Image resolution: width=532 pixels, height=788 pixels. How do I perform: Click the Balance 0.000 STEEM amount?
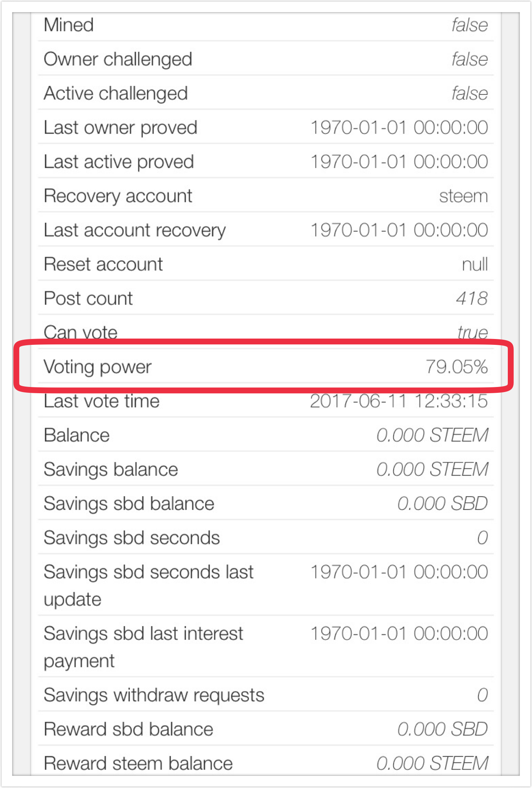(x=432, y=435)
